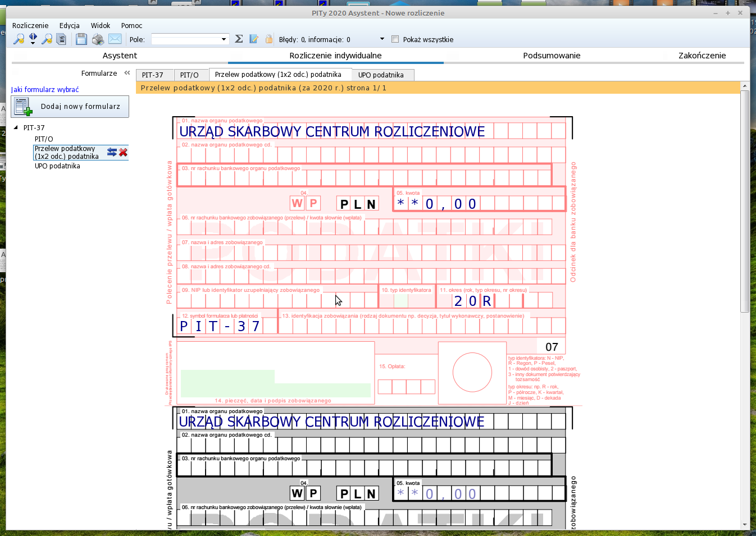Image resolution: width=756 pixels, height=536 pixels.
Task: Click Dodaj nowy formularz button
Action: pyautogui.click(x=70, y=107)
